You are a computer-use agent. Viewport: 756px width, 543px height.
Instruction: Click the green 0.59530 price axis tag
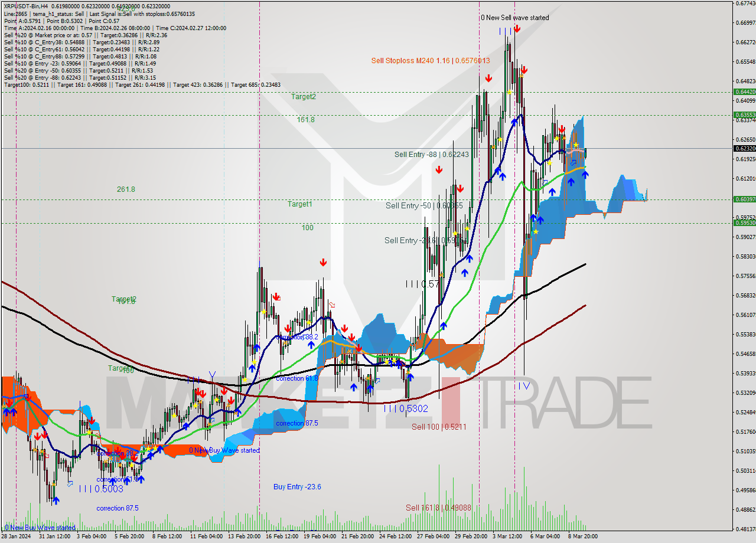pyautogui.click(x=744, y=223)
